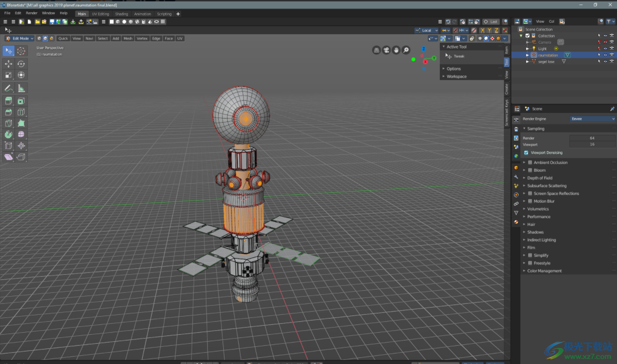Select the Shear tool

point(9,157)
